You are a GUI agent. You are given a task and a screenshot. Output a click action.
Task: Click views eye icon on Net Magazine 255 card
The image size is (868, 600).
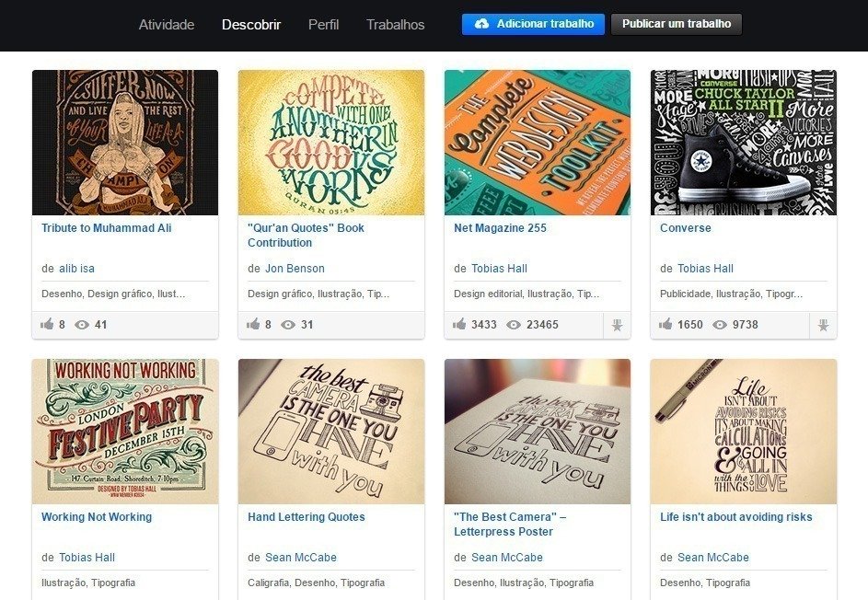(514, 325)
